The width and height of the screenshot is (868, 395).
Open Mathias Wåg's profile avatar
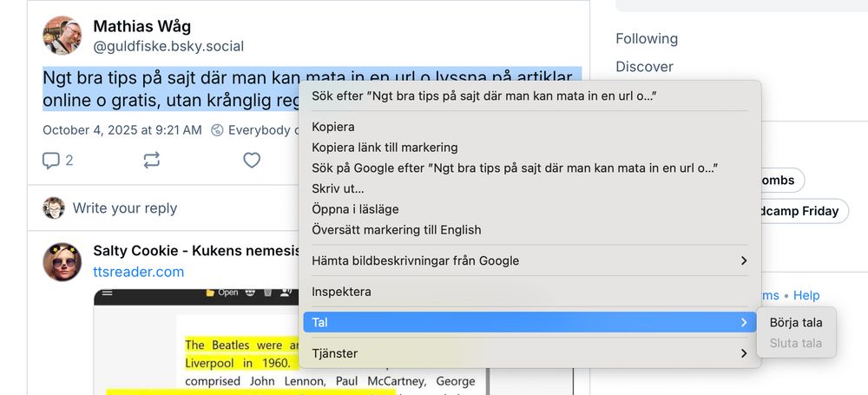(x=62, y=36)
